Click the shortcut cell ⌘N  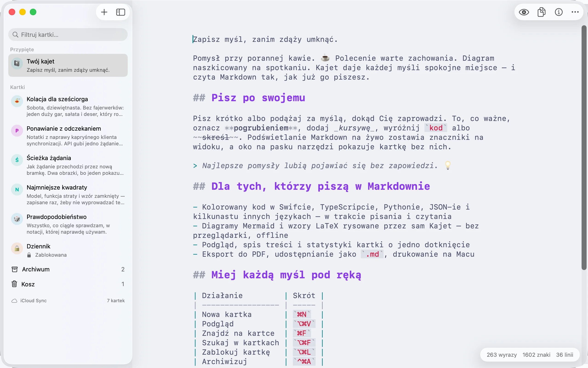click(302, 314)
